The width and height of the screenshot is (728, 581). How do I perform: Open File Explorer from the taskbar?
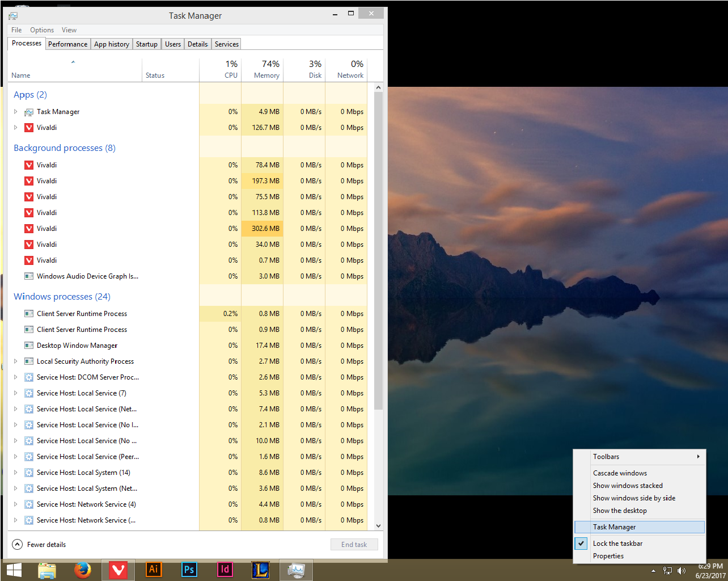(47, 570)
